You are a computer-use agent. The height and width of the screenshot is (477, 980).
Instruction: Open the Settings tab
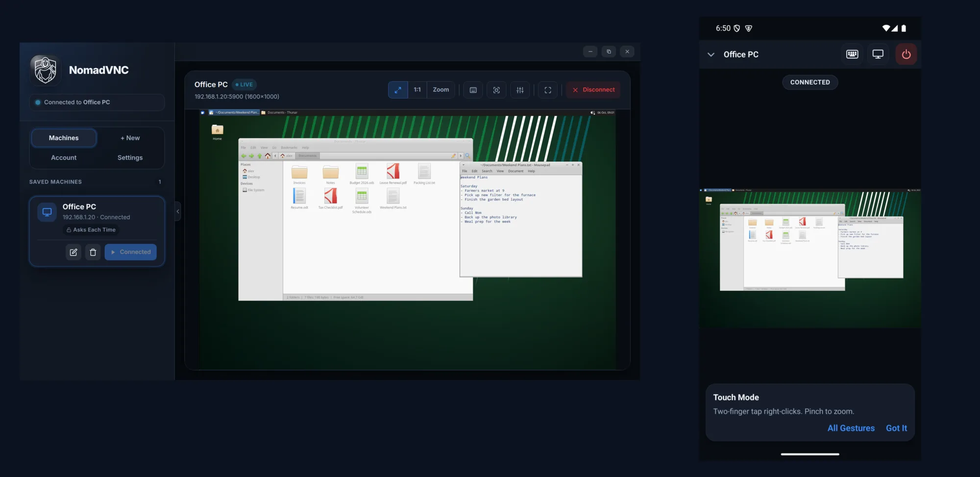[x=130, y=157]
